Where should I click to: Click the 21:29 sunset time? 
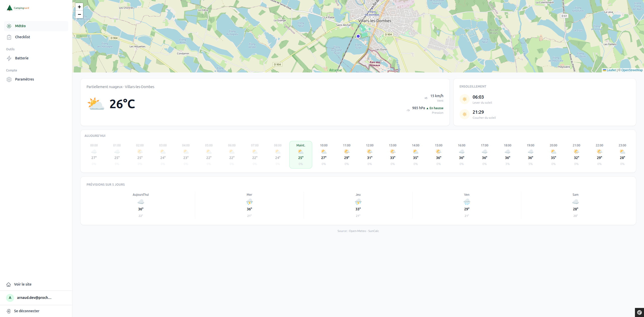478,112
